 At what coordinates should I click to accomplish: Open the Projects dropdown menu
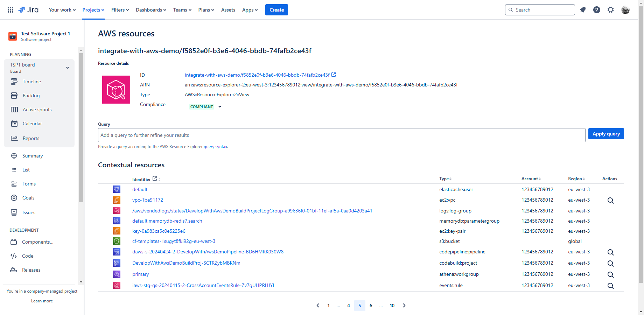[x=93, y=10]
